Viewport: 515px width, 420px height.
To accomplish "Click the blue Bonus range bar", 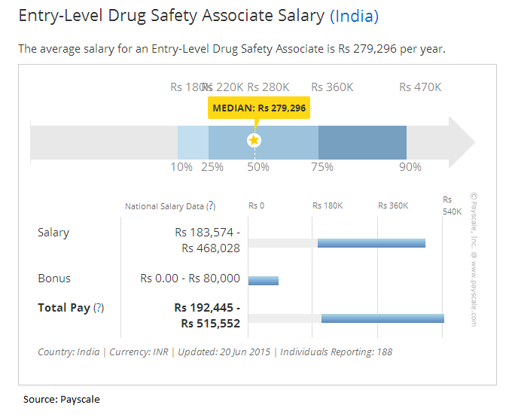I will pos(264,281).
